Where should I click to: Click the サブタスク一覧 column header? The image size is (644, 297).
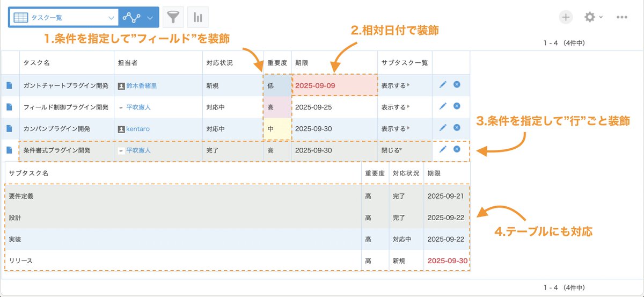[405, 63]
